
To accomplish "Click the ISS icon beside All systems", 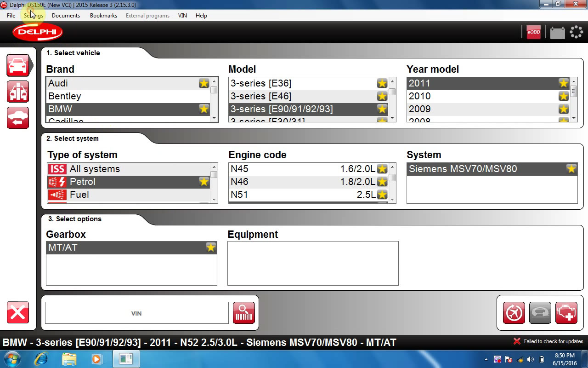I will [x=57, y=169].
